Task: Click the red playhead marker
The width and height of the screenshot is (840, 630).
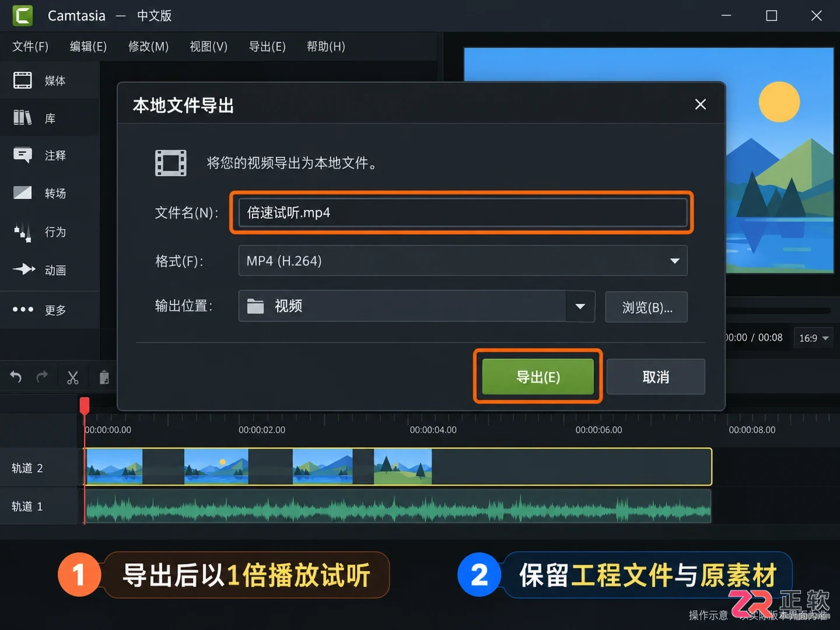Action: coord(85,405)
